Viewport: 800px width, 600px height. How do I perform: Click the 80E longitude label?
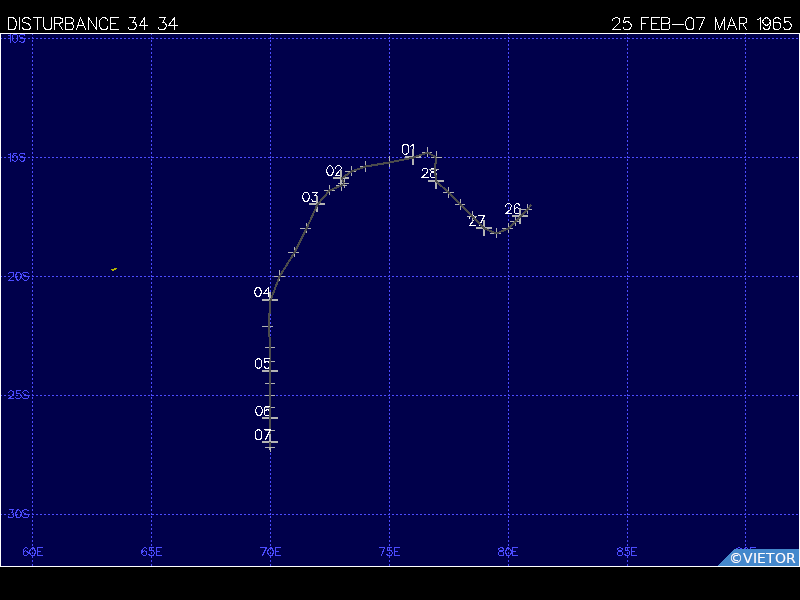508,552
